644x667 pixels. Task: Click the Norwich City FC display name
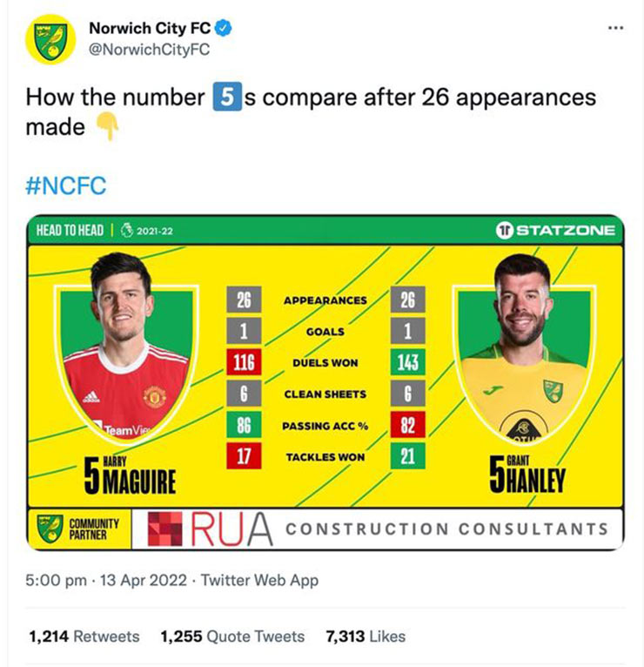(x=150, y=28)
